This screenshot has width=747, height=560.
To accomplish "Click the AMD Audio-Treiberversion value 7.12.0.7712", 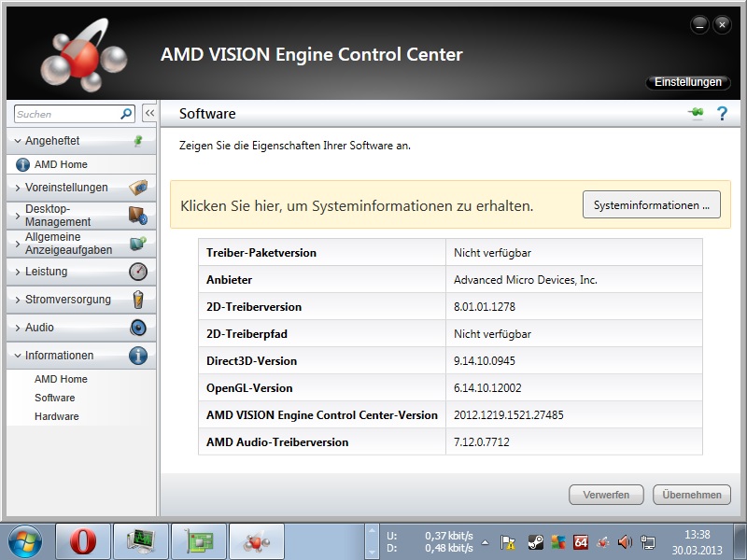I will (x=481, y=441).
